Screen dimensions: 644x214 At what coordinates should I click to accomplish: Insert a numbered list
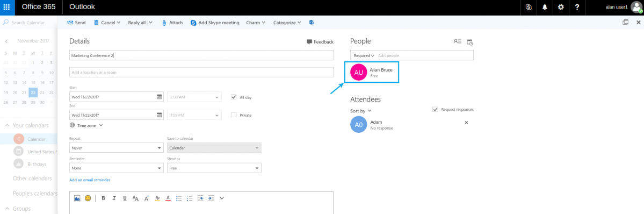[x=190, y=198]
